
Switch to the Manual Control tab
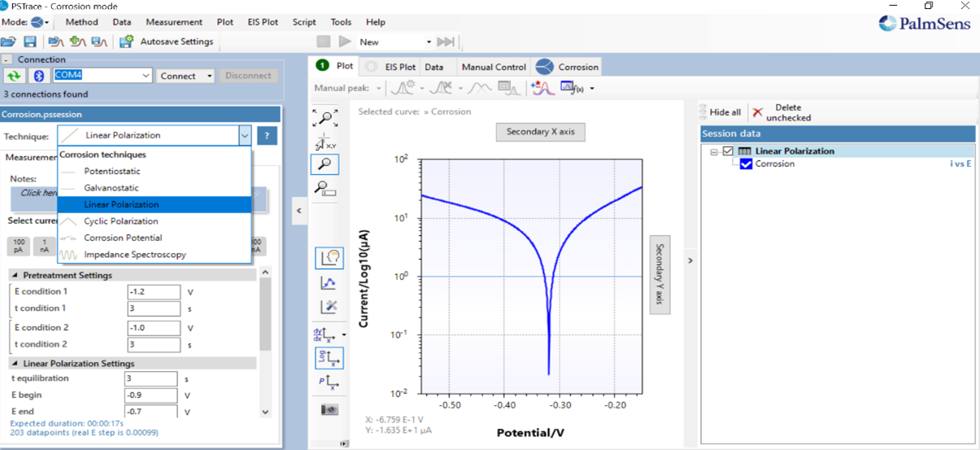tap(494, 67)
